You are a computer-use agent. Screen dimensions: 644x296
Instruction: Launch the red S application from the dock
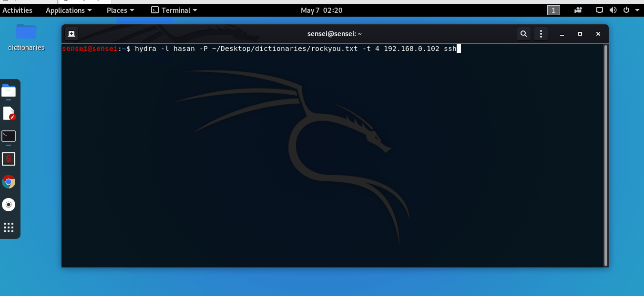(x=9, y=159)
